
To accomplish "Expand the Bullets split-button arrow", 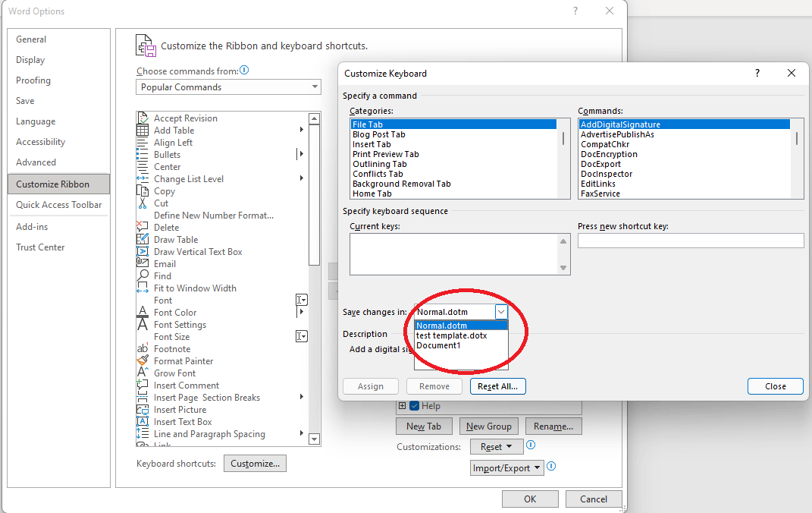I will (x=301, y=154).
